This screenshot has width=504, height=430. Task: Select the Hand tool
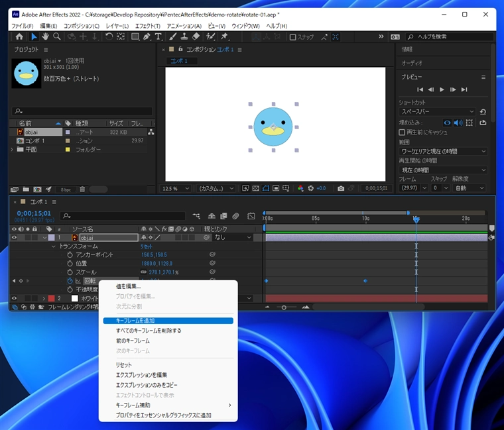[45, 37]
